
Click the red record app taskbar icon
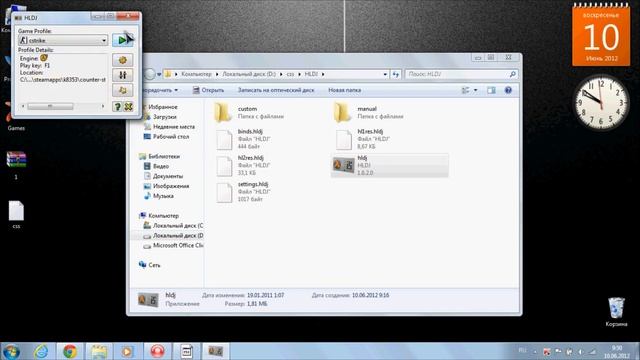coord(157,351)
